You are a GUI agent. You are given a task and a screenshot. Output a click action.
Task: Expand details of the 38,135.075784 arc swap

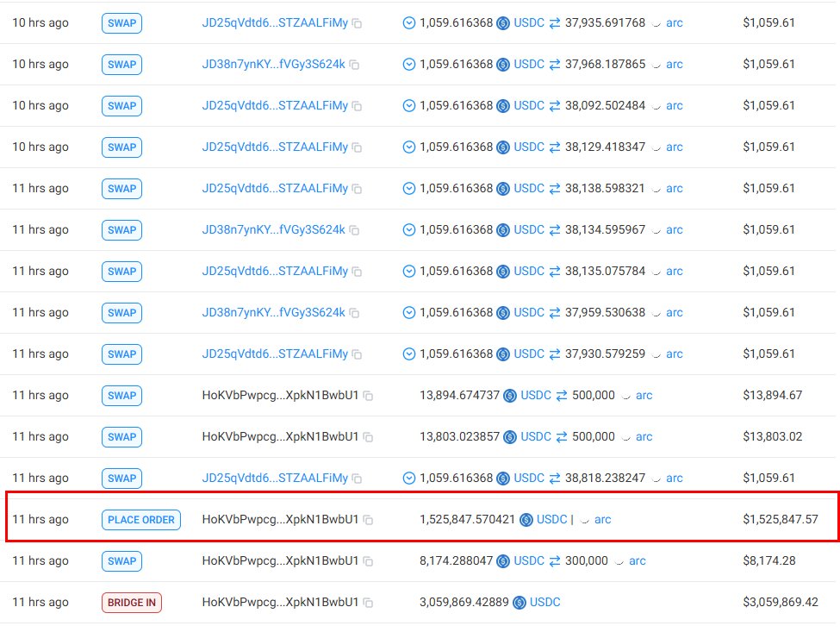click(x=408, y=272)
